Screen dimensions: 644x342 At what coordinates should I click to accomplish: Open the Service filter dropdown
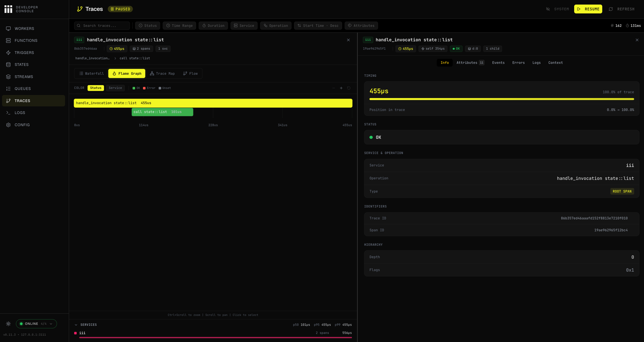(x=244, y=26)
